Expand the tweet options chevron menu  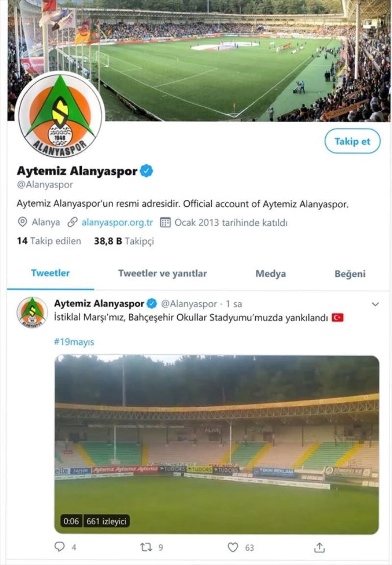pyautogui.click(x=375, y=304)
